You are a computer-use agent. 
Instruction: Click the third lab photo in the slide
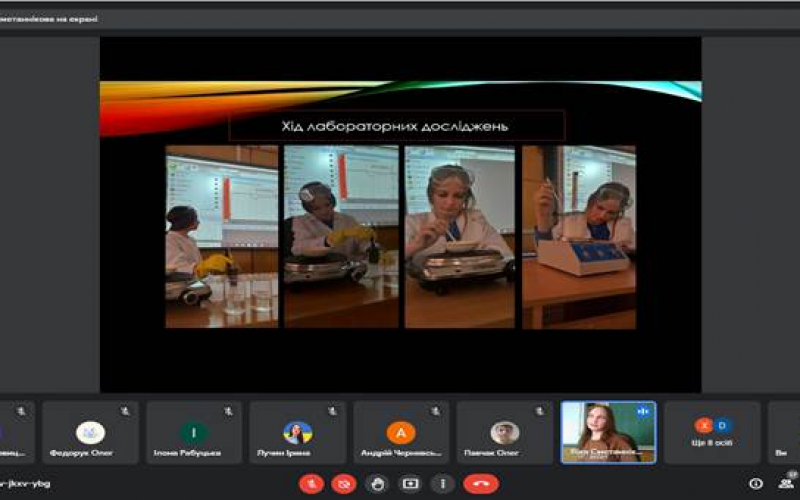click(460, 237)
